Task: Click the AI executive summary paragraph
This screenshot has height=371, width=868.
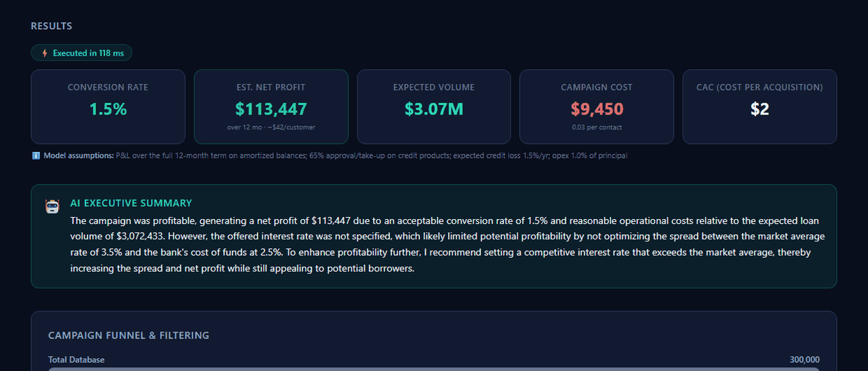Action: pos(448,244)
